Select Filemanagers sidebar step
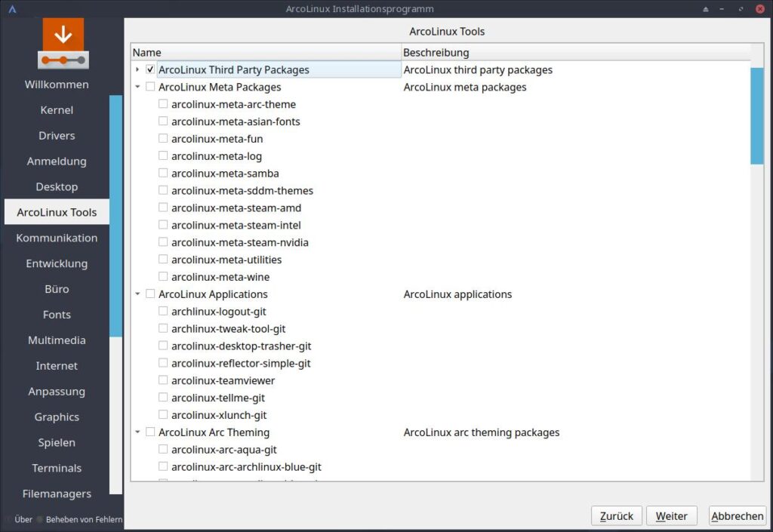773x532 pixels. 57,494
